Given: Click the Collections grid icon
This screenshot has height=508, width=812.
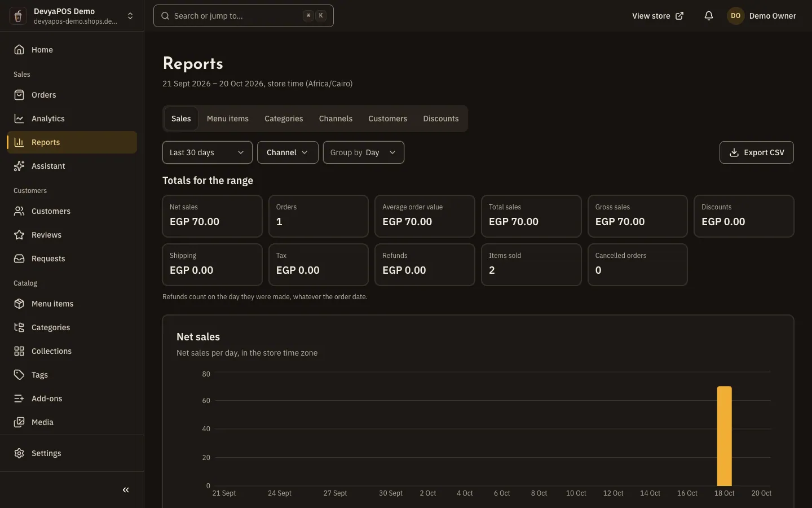Looking at the screenshot, I should click(19, 351).
